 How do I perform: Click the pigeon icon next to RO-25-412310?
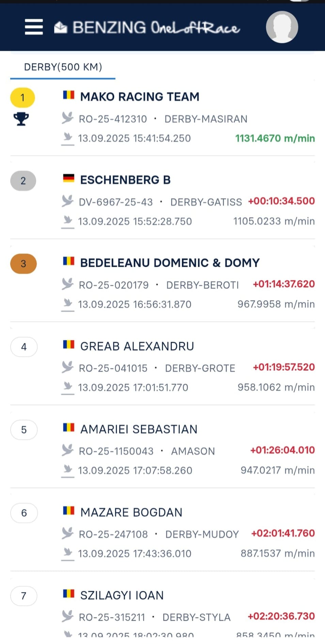pyautogui.click(x=67, y=118)
